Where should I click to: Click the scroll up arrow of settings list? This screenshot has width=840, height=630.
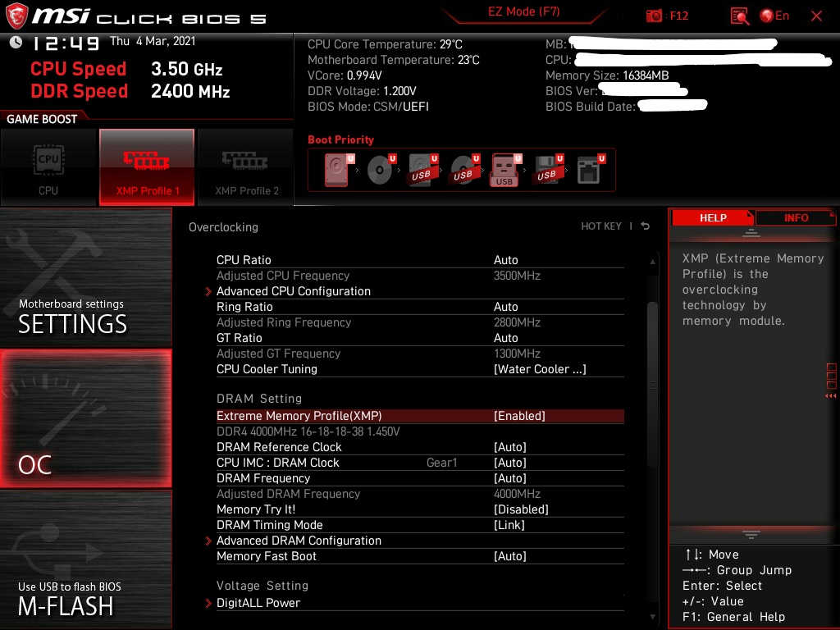pyautogui.click(x=652, y=262)
